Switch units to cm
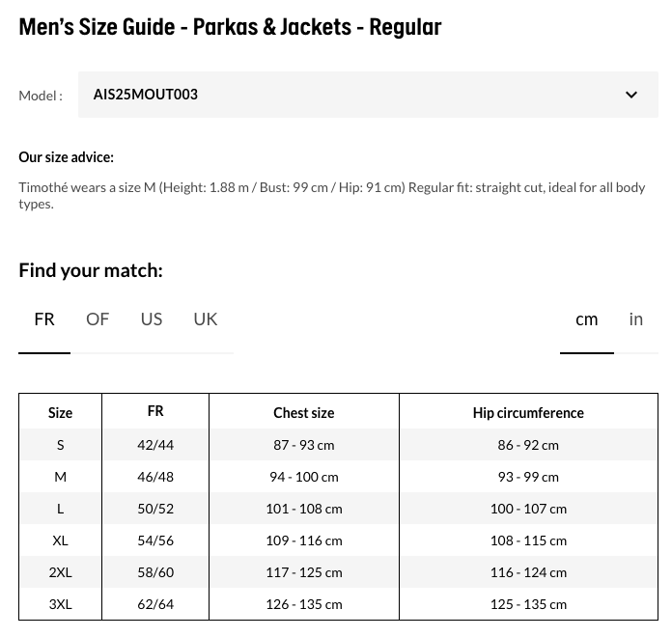 pos(587,319)
